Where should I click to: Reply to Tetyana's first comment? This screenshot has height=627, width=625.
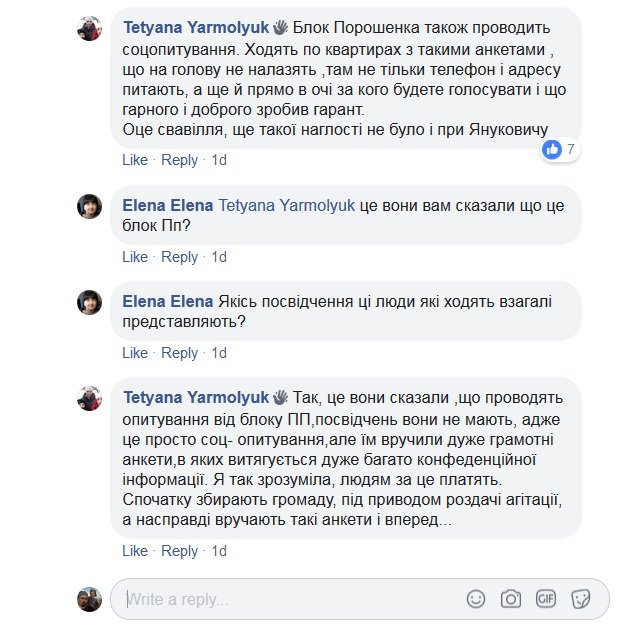click(180, 160)
